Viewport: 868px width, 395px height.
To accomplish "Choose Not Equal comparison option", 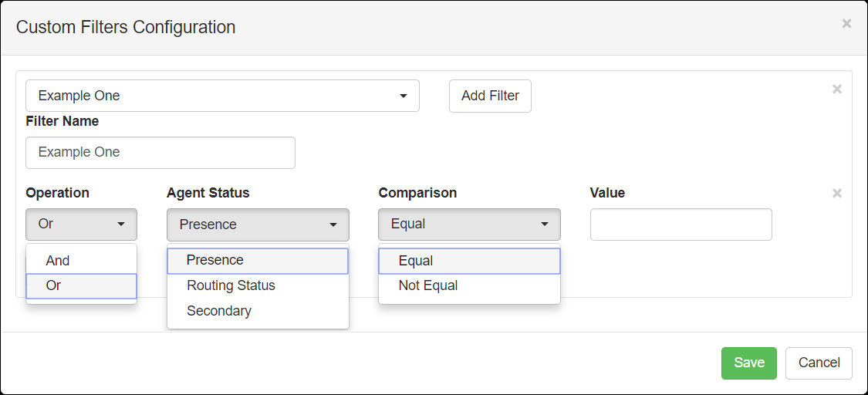I will (469, 286).
